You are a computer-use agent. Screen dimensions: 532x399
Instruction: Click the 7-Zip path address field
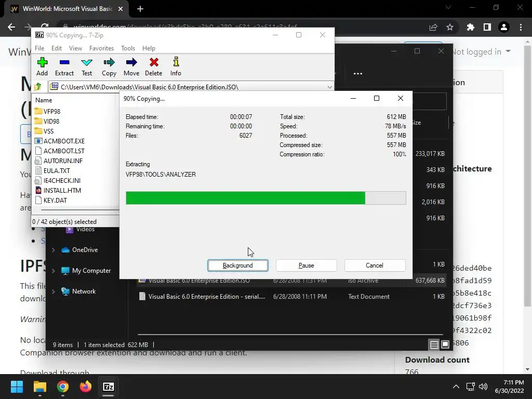(x=191, y=87)
